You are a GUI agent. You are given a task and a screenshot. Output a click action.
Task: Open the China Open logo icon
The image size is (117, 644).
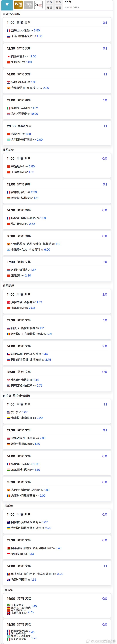coord(39,5)
